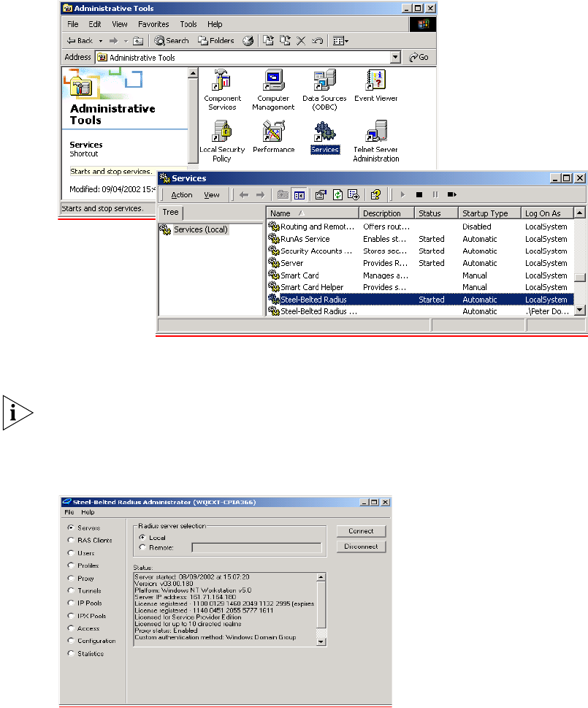Image resolution: width=588 pixels, height=708 pixels.
Task: Open Performance shortcut icon
Action: pos(273,137)
